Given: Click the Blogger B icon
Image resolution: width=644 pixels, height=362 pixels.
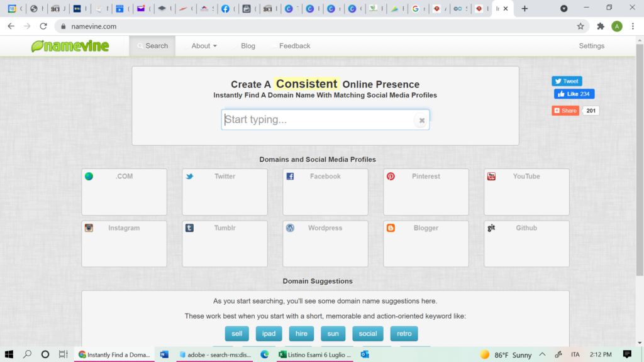Looking at the screenshot, I should [391, 228].
